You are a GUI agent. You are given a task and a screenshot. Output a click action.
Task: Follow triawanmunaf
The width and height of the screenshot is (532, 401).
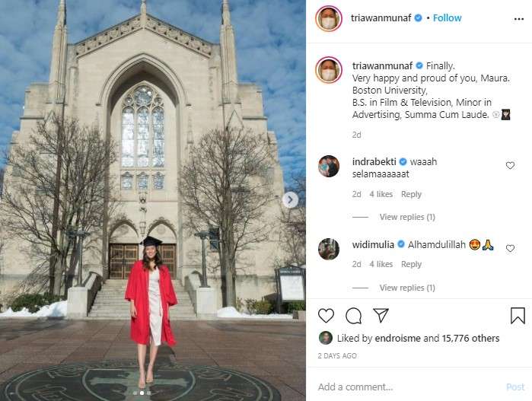tap(448, 17)
